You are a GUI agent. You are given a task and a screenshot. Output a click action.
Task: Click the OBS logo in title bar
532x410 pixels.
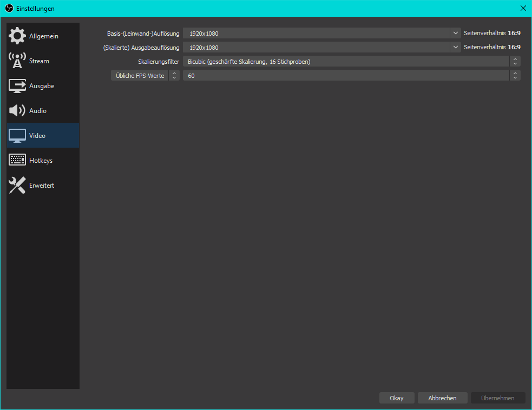(9, 8)
